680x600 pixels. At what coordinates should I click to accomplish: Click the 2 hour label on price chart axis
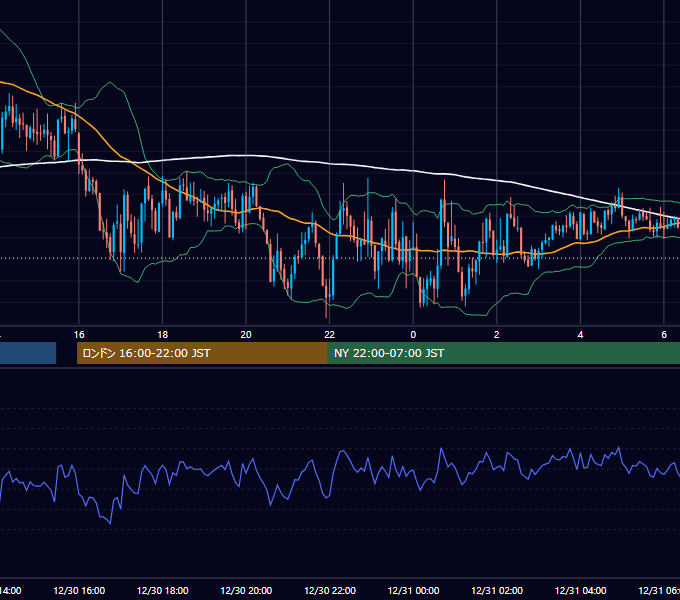pos(497,335)
